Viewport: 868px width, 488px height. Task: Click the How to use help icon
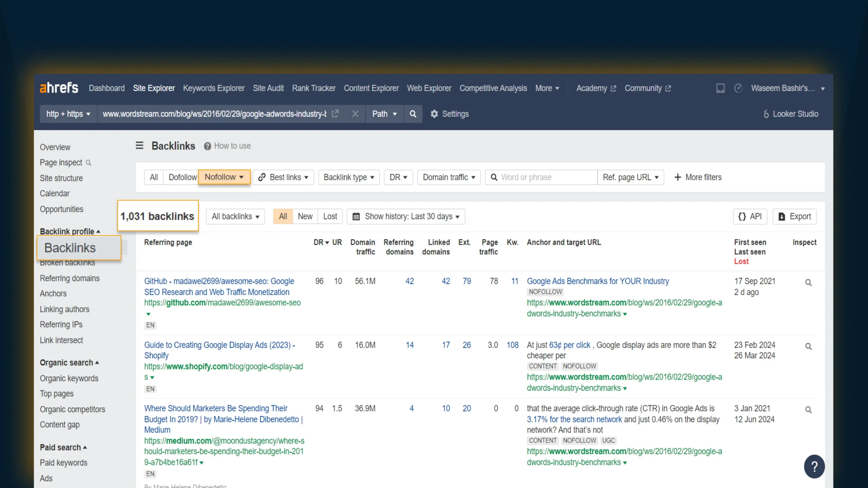click(x=207, y=146)
